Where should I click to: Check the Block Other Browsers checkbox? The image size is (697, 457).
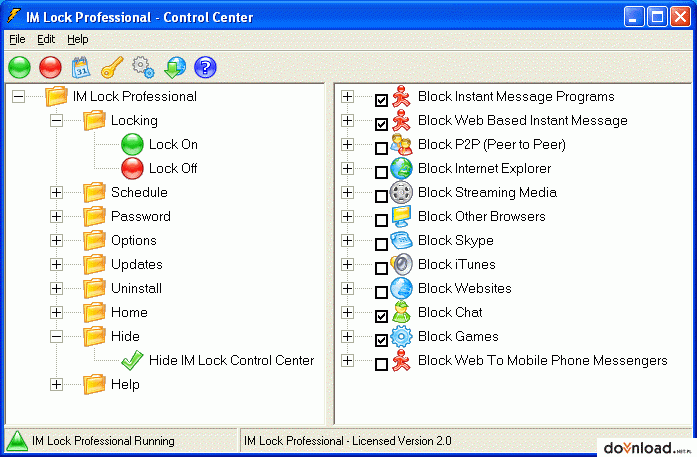pos(381,220)
